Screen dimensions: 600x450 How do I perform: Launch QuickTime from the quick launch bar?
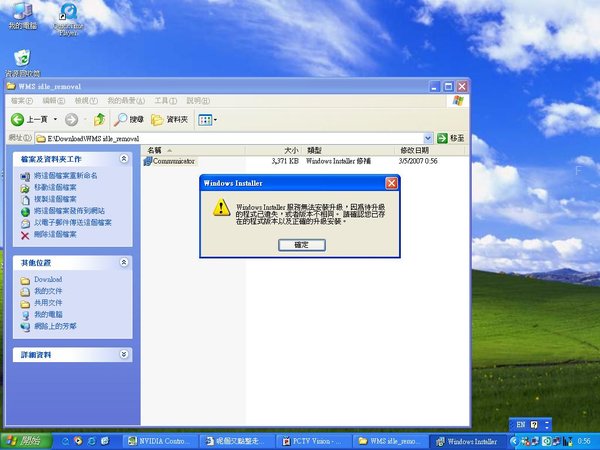pos(65,441)
